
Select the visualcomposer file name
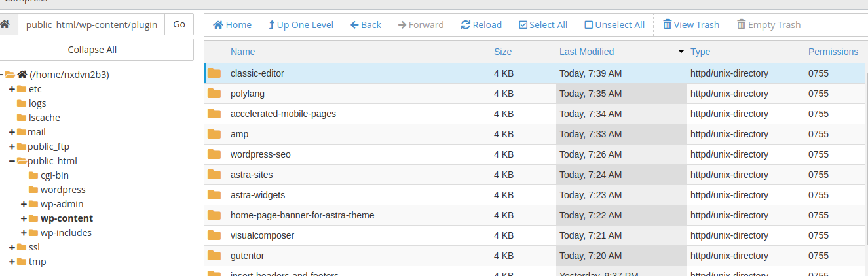pos(263,235)
